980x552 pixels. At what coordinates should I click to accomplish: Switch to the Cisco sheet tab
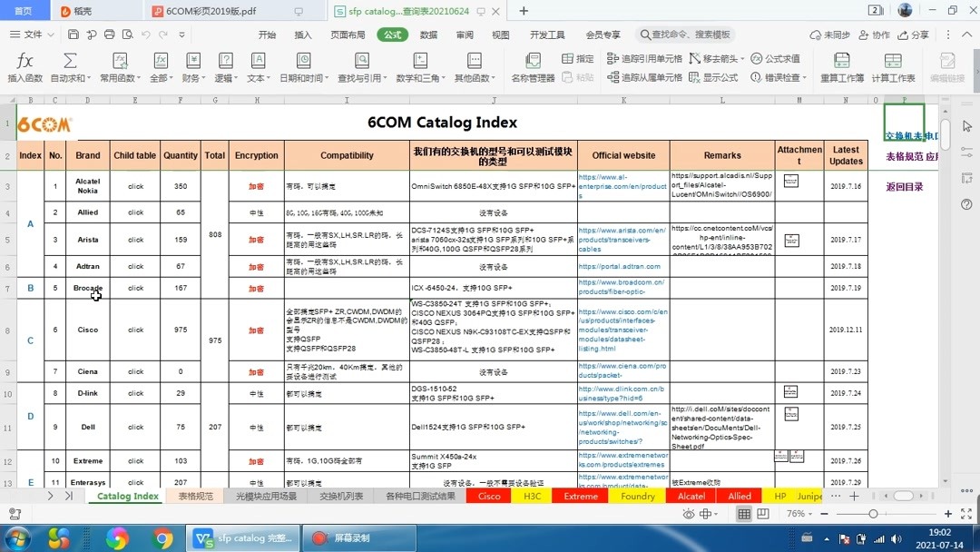(489, 497)
